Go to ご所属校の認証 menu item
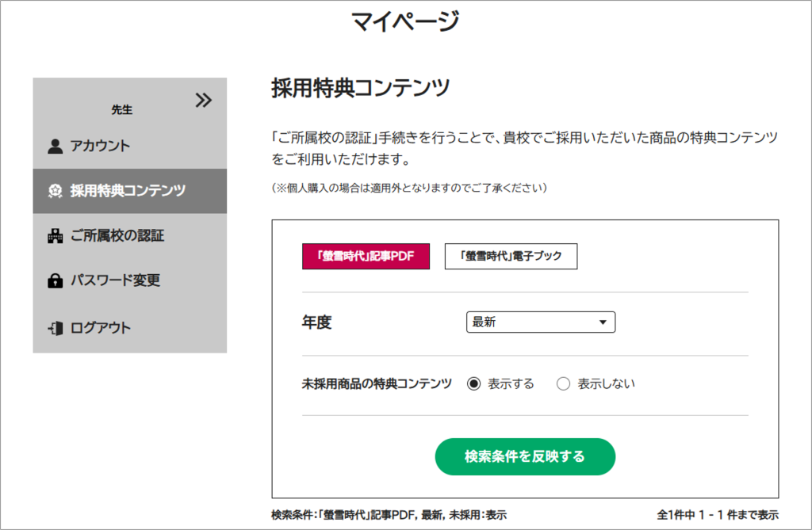This screenshot has width=812, height=530. [x=117, y=235]
